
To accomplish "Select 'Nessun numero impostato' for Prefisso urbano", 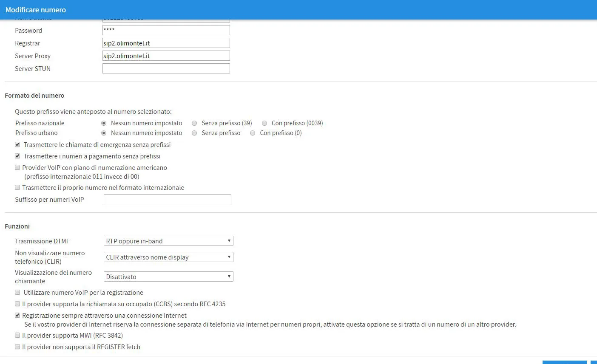I will [x=104, y=133].
